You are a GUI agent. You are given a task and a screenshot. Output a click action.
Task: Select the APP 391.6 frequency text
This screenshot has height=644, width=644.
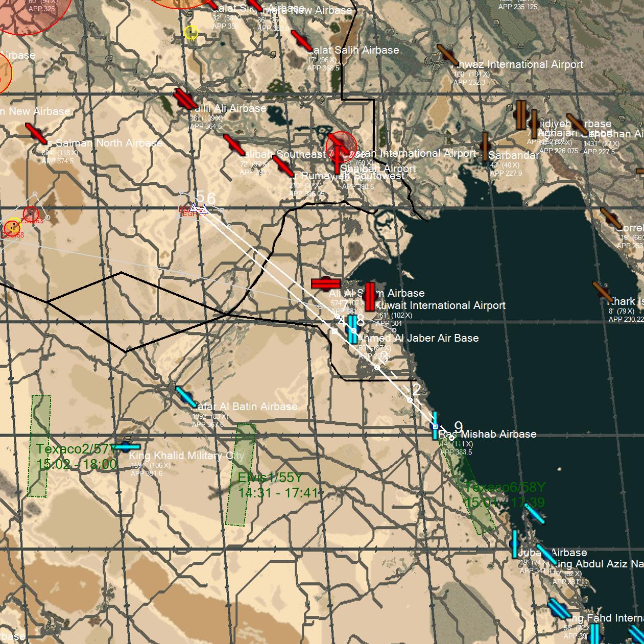click(147, 473)
